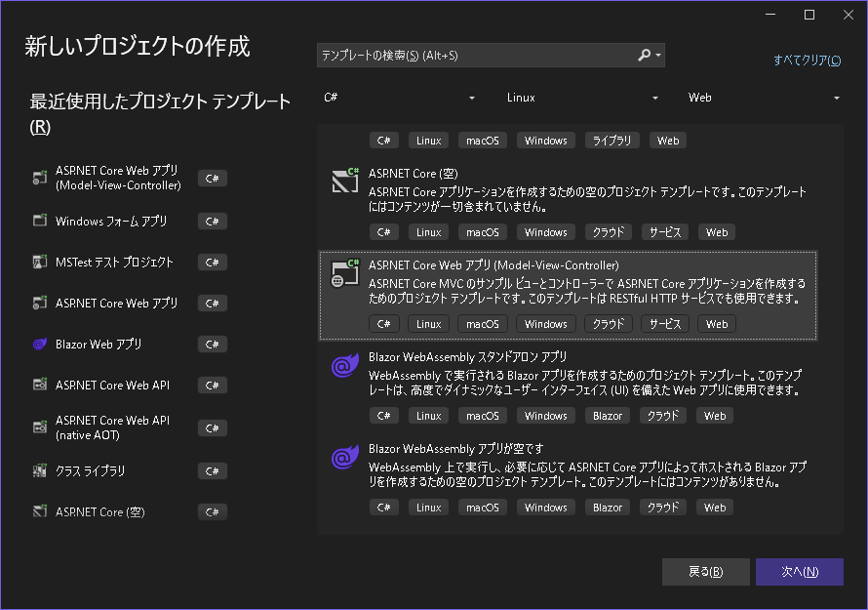Click C# badge beside Windows フォーム アプリ

coord(212,221)
